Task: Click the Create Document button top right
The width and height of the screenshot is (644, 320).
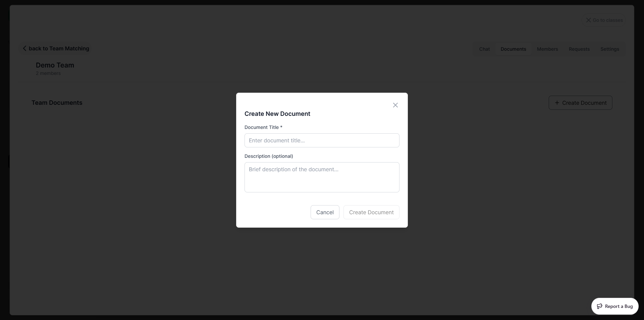Action: [x=580, y=103]
